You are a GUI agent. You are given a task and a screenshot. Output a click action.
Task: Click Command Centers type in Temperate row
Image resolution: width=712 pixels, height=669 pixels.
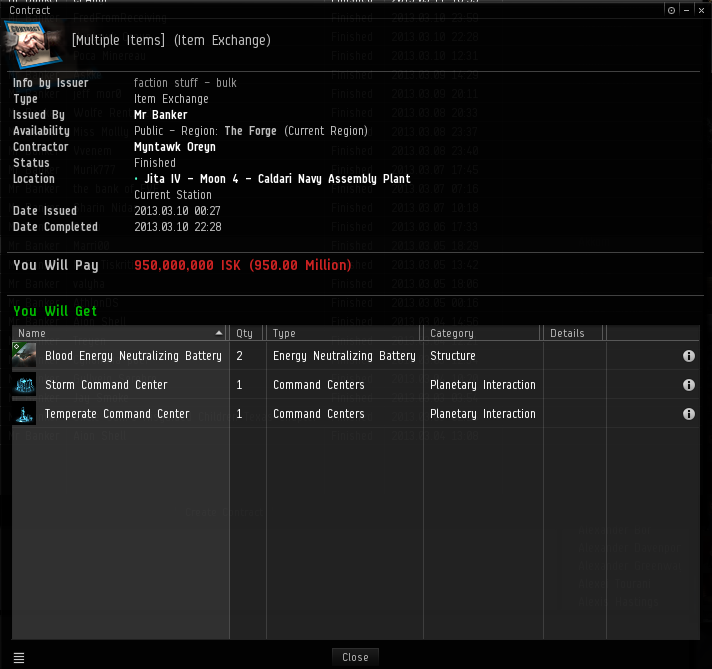319,414
